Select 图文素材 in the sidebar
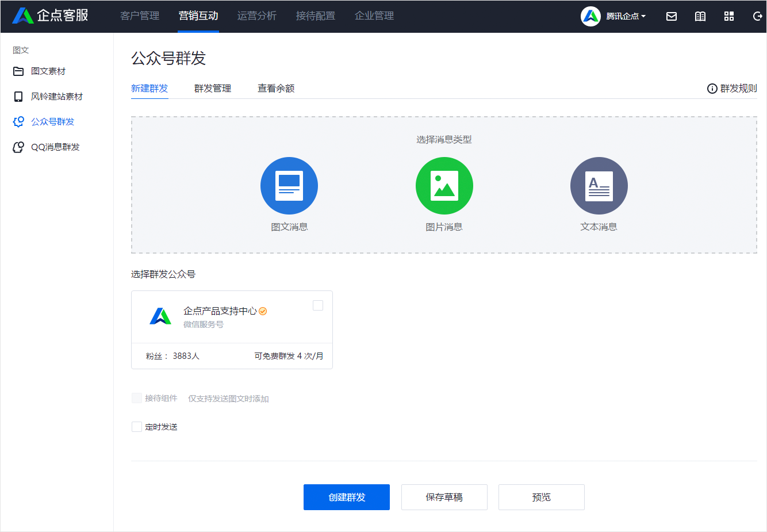 click(x=48, y=71)
